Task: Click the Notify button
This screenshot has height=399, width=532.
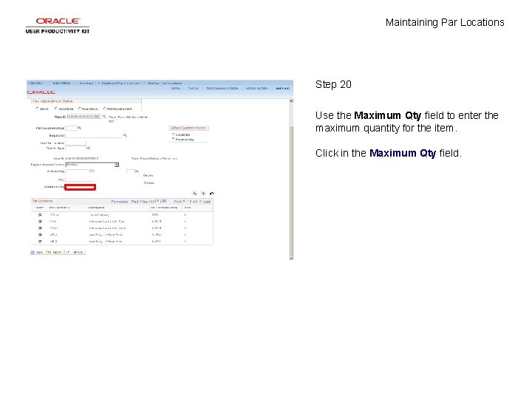Action: [55, 252]
